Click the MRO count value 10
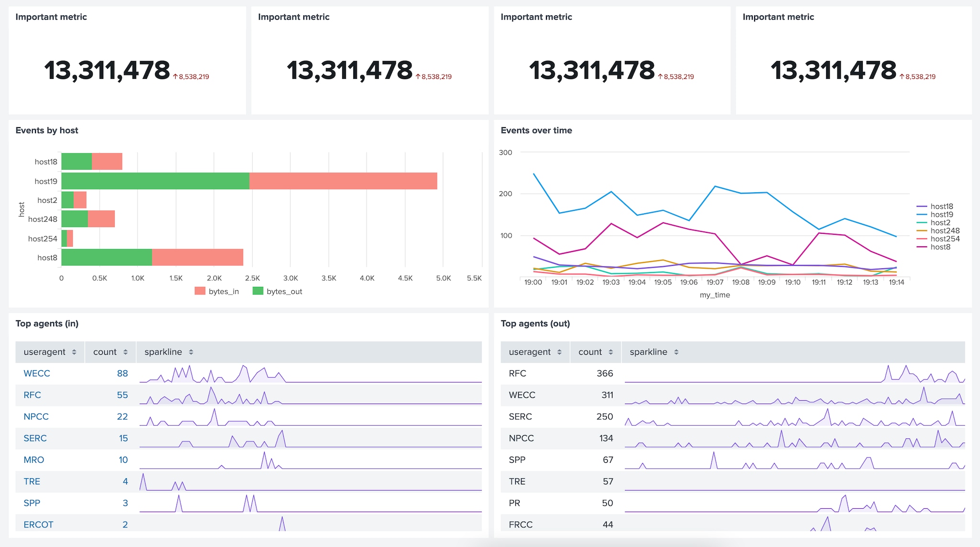The width and height of the screenshot is (980, 547). coord(123,460)
